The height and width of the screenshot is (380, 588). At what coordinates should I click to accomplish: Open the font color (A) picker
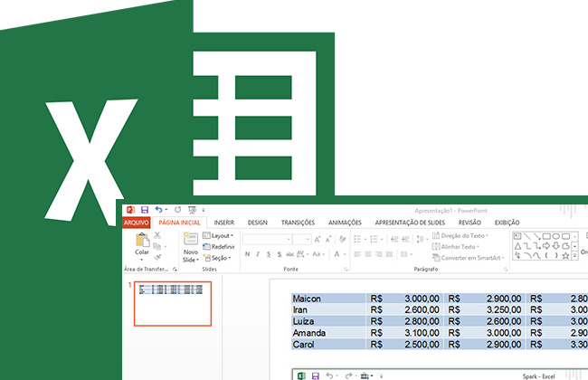pyautogui.click(x=339, y=254)
